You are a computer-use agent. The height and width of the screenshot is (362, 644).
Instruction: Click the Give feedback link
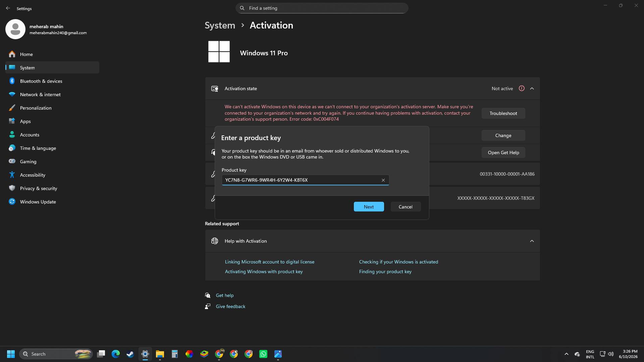(x=230, y=306)
